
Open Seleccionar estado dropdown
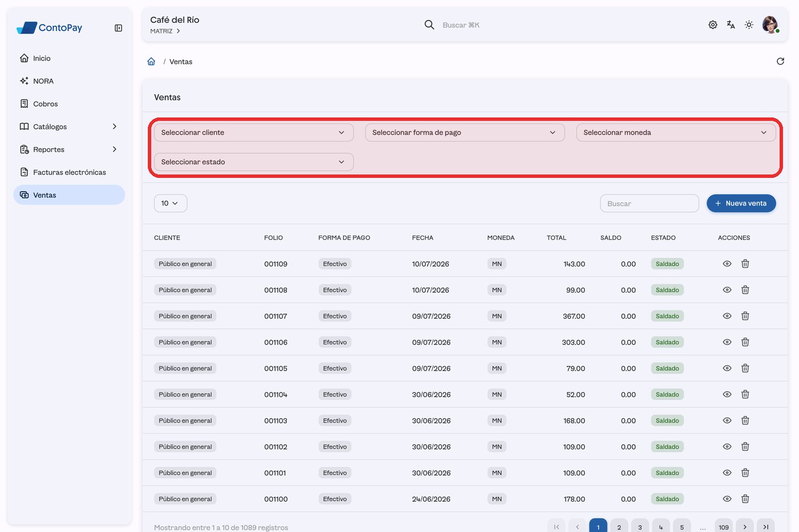253,162
